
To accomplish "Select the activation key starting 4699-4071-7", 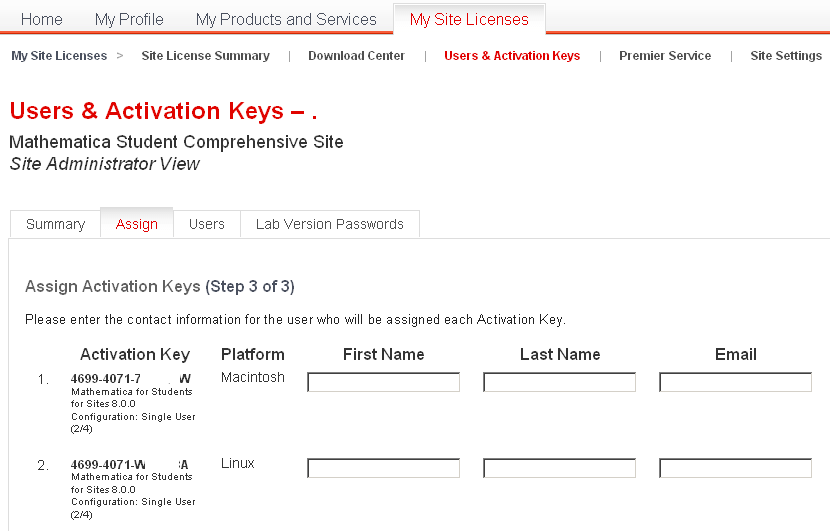I will (x=131, y=379).
